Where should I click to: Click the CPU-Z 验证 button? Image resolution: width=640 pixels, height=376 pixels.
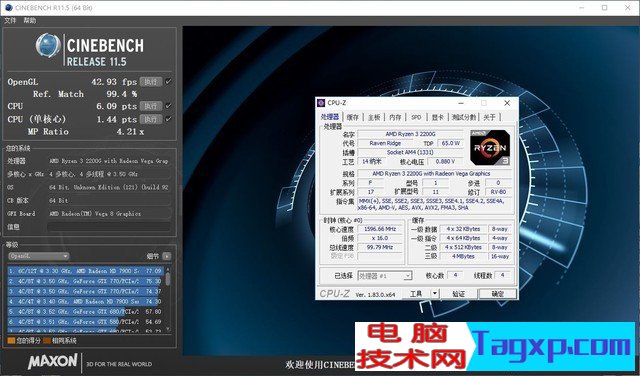point(458,294)
